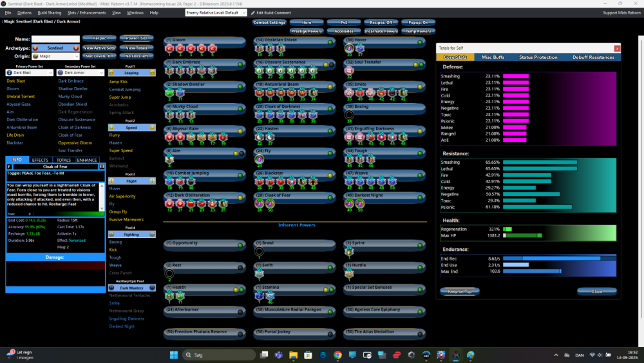Image resolution: width=644 pixels, height=363 pixels.
Task: Click the previous archetype arrow beside Sentinel
Action: click(x=35, y=48)
